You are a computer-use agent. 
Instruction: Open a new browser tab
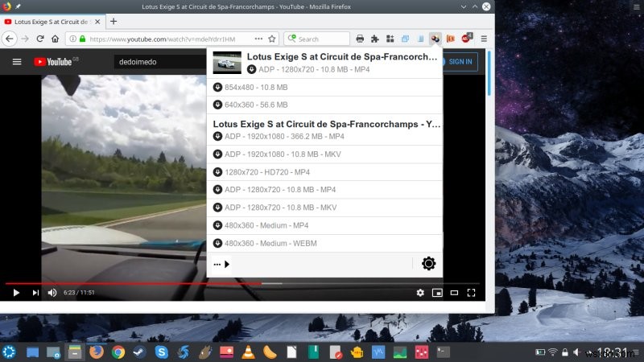114,22
